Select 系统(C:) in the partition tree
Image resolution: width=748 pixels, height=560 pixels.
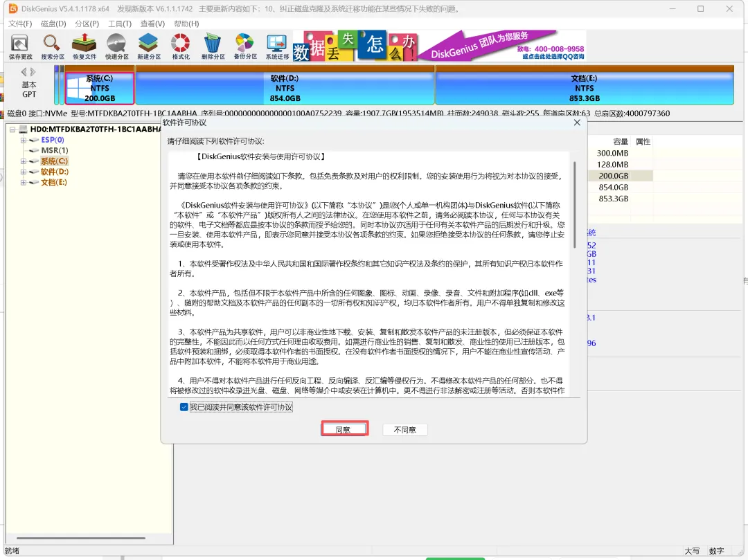(55, 161)
